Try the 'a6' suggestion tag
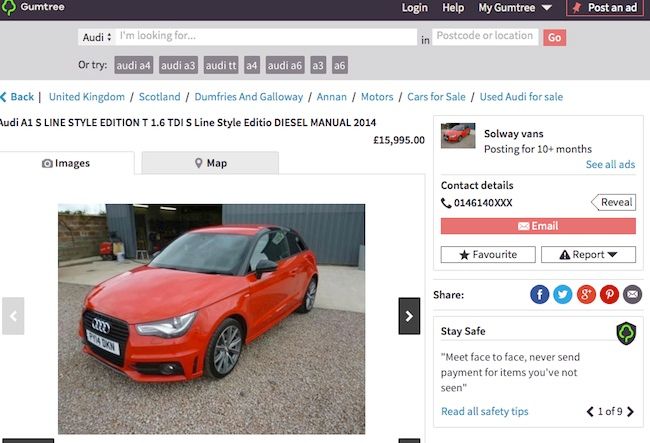 tap(340, 65)
